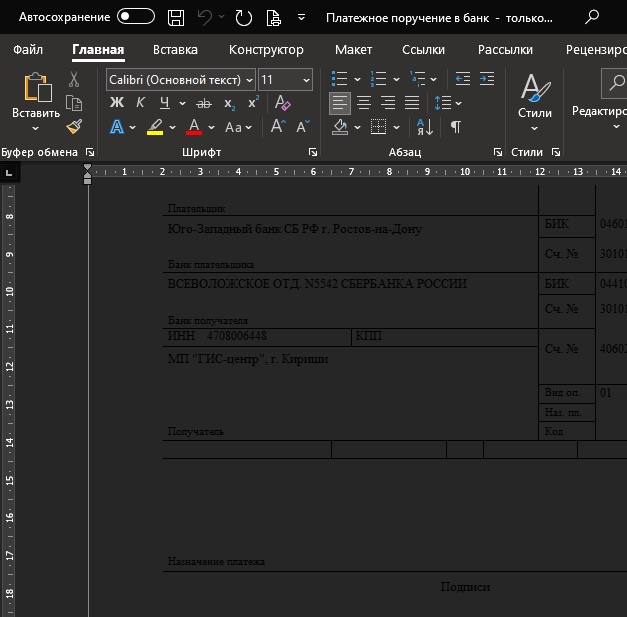Toggle Italic formatting (К)
The image size is (627, 617).
140,103
